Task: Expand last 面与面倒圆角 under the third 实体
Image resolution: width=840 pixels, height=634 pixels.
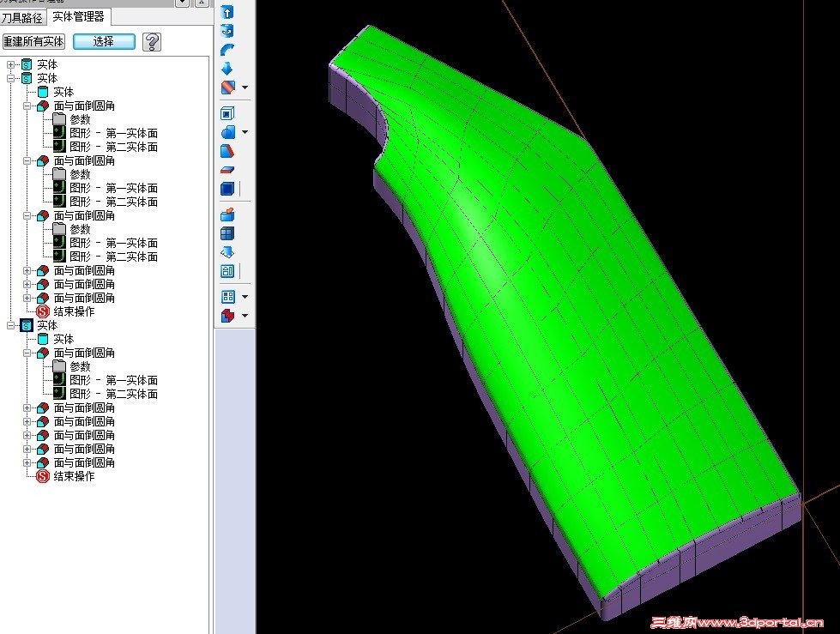Action: click(x=27, y=462)
